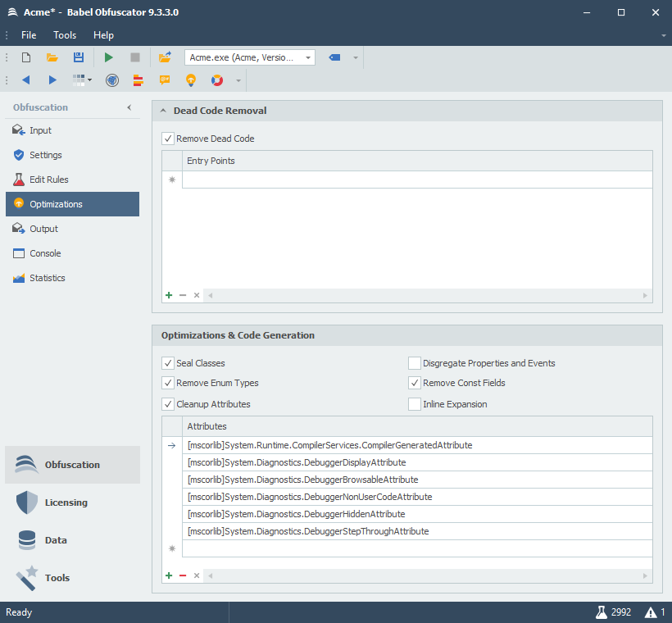Click the Attributes column header

click(x=417, y=426)
